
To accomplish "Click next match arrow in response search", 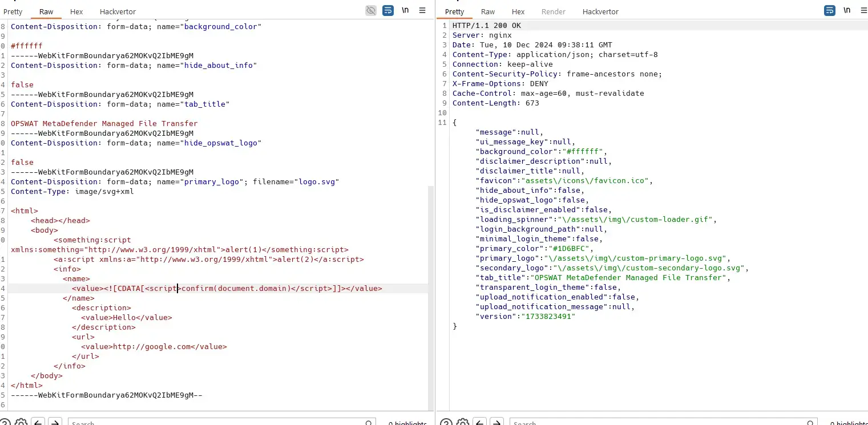I will [497, 423].
